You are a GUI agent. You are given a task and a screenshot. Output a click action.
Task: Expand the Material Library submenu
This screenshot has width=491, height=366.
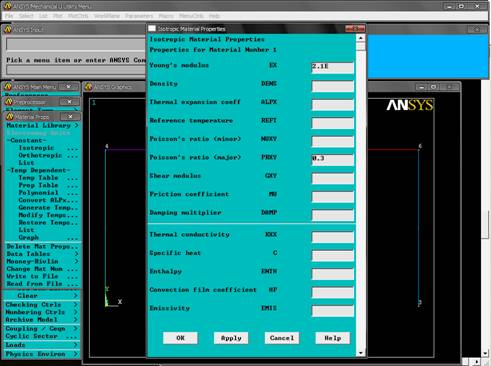42,125
